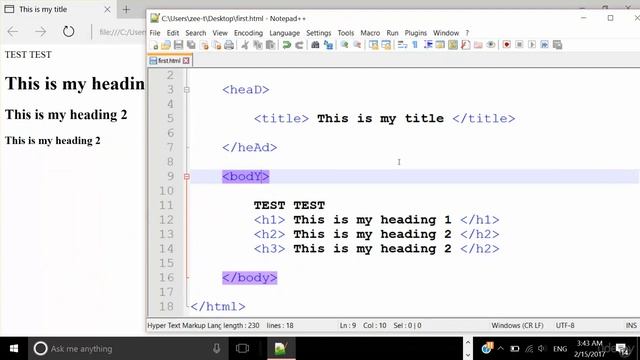Click the Close document toolbar icon
This screenshot has width=640, height=360.
[x=204, y=45]
